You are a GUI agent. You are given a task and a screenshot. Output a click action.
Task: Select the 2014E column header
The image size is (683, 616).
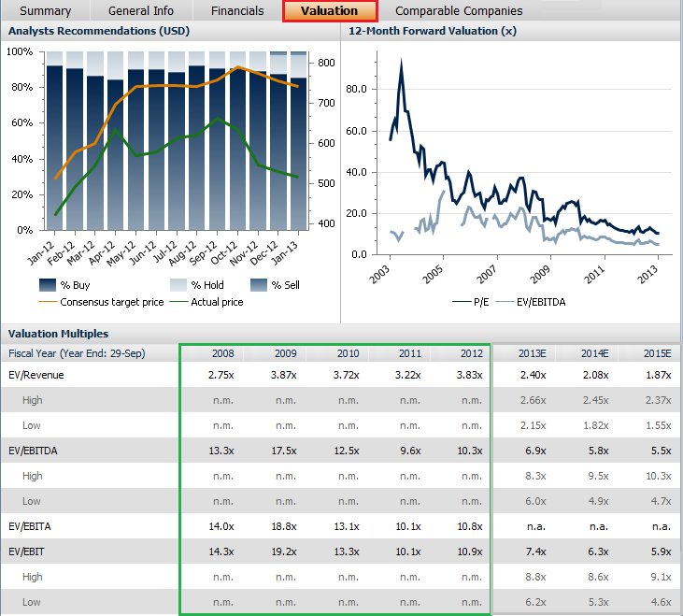click(595, 353)
